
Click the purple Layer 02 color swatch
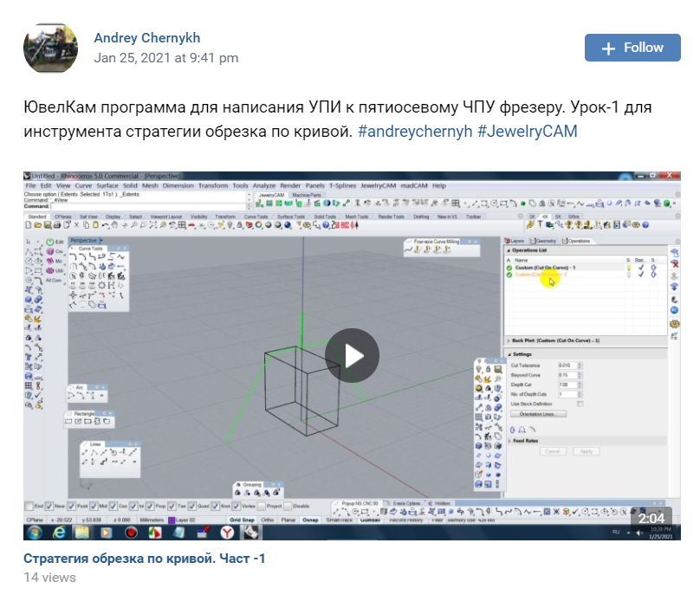pyautogui.click(x=172, y=520)
